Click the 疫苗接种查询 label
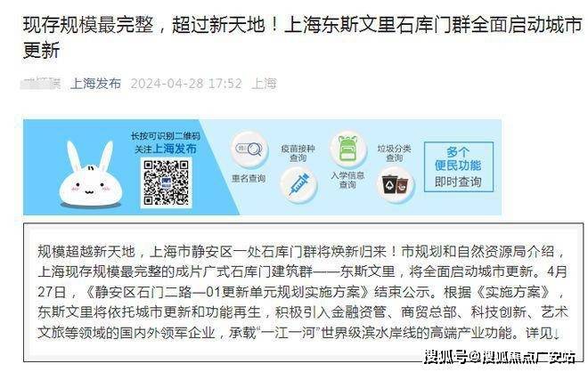Screen dimensions: 588x372 pyautogui.click(x=298, y=153)
